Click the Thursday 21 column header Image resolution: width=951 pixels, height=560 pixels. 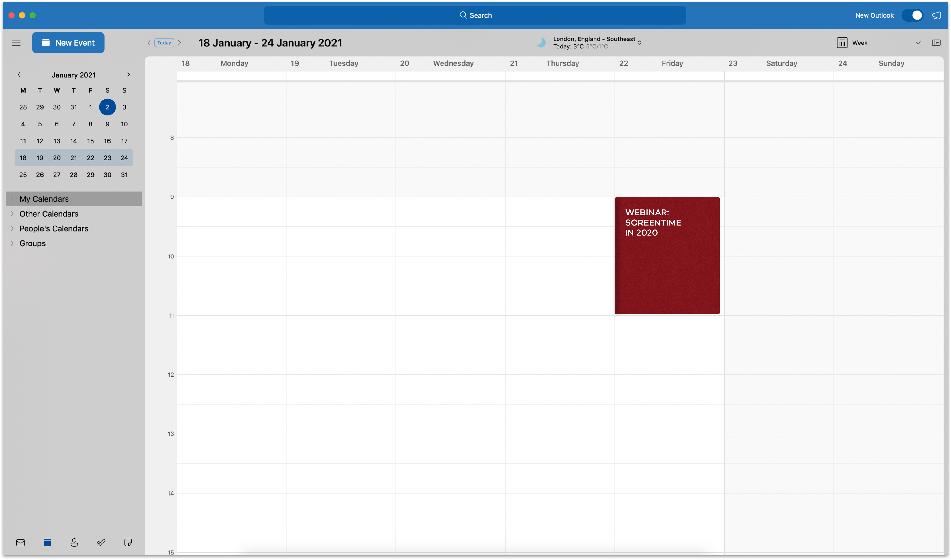(560, 63)
